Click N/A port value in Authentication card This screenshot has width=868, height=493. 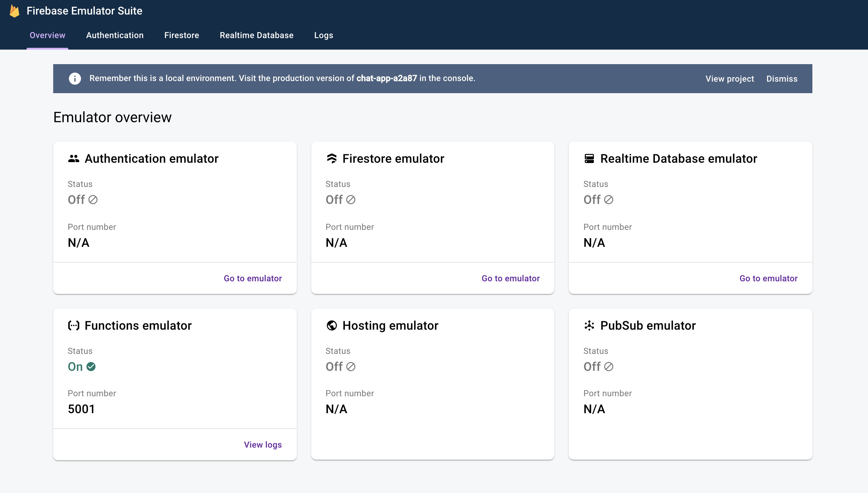click(x=79, y=243)
